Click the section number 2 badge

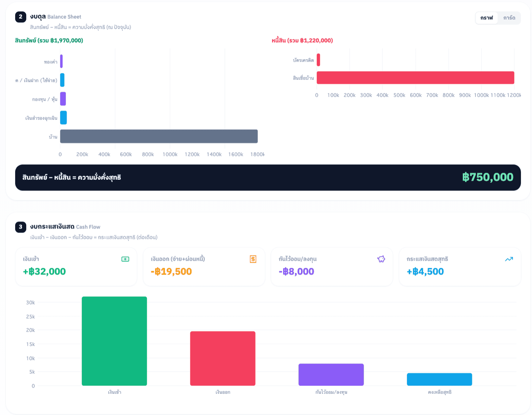tap(21, 17)
